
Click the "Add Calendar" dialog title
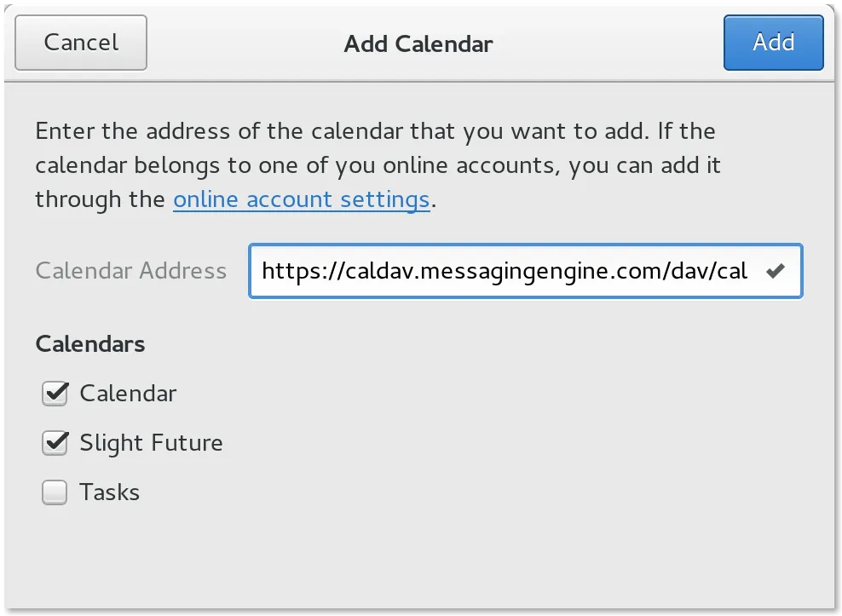(x=418, y=44)
